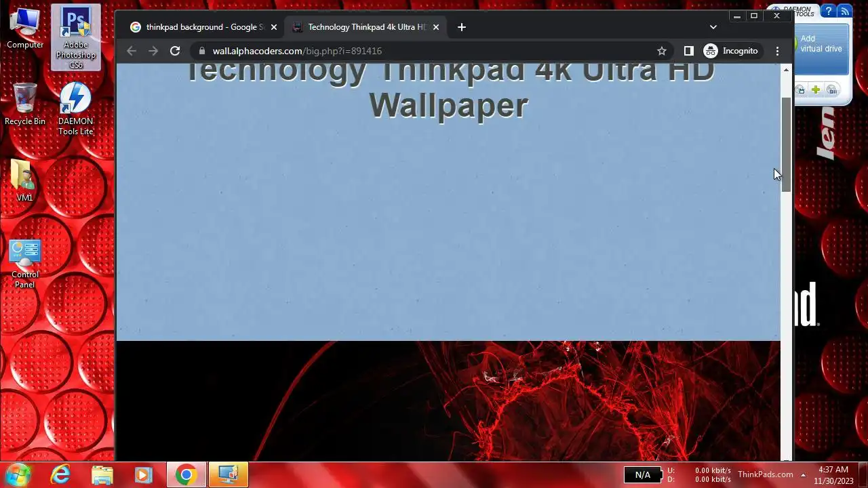Image resolution: width=868 pixels, height=488 pixels.
Task: Open a new tab with the plus button
Action: pos(462,27)
